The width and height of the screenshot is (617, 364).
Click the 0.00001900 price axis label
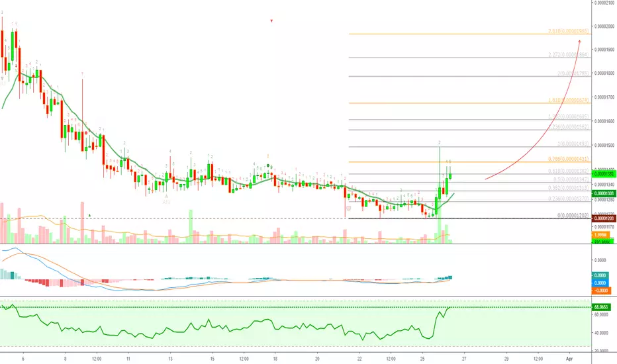[605, 50]
